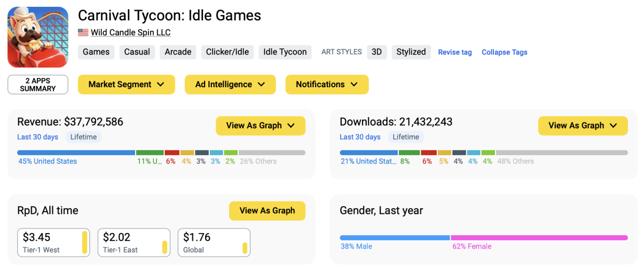Click the Carnival Tycoon app icon
This screenshot has height=271, width=644.
tap(38, 37)
